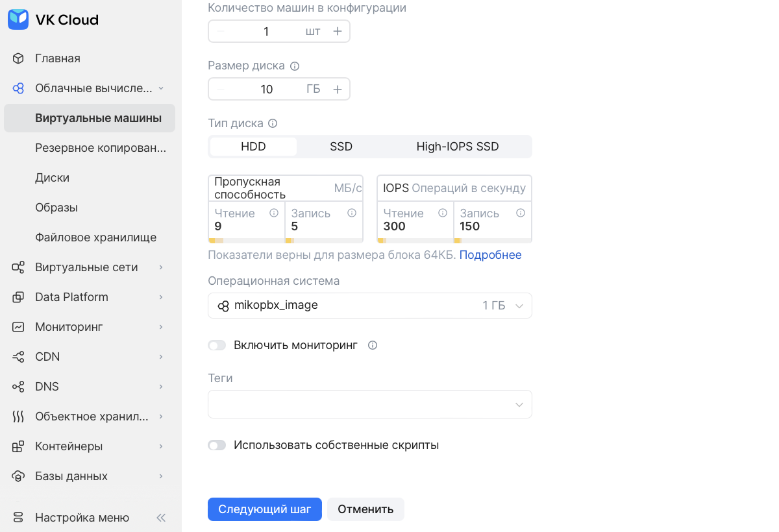779x532 pixels.
Task: Open the Теги dropdown
Action: [x=370, y=404]
